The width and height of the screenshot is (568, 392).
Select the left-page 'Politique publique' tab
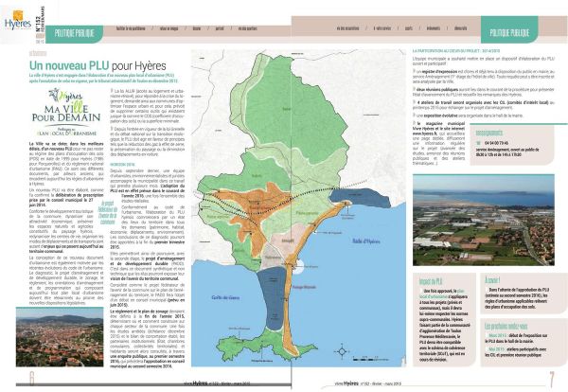75,34
